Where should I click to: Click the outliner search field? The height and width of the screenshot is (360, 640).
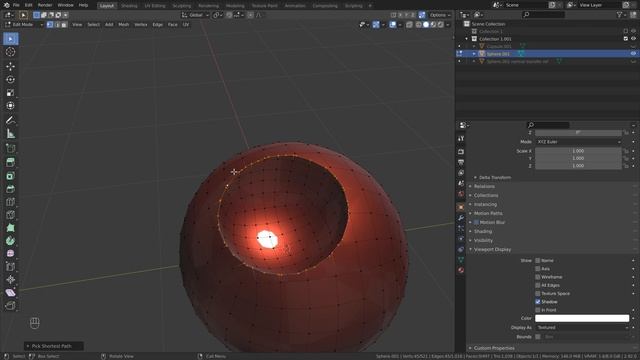[x=544, y=15]
